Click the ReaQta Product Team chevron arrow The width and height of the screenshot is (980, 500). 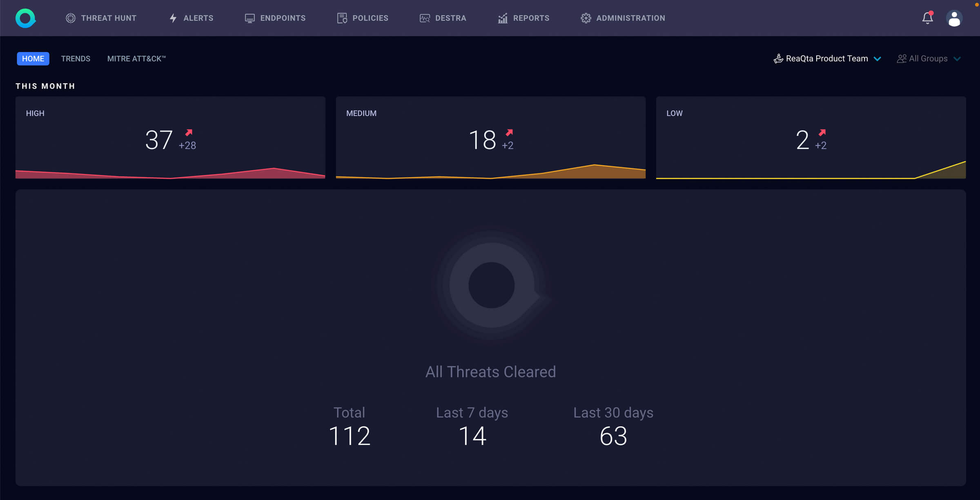click(x=877, y=59)
